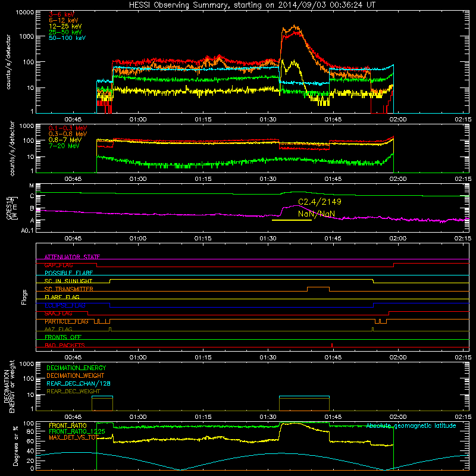Click the REAR_DEC_WEIGHT legend entry
Image resolution: width=476 pixels, height=476 pixels.
[73, 392]
